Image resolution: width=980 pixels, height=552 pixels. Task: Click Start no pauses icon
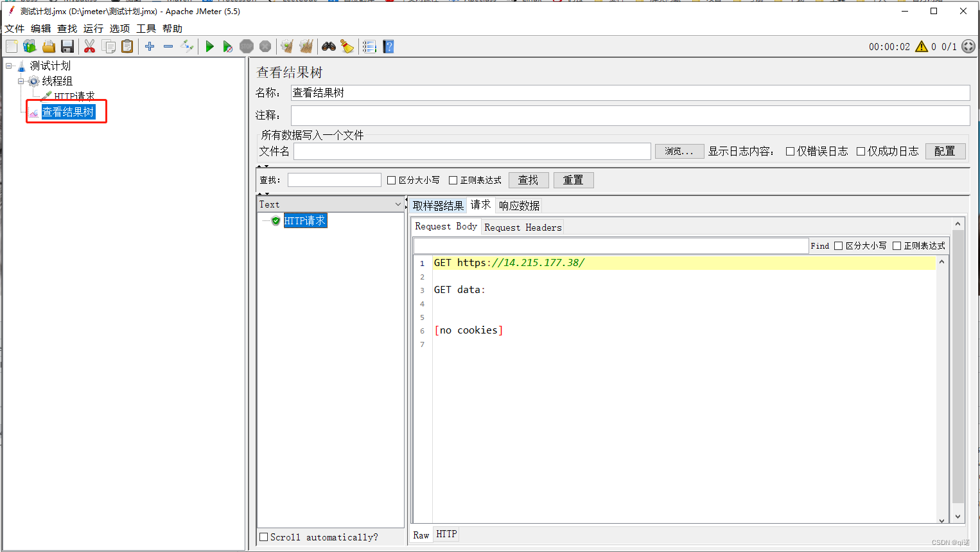228,46
